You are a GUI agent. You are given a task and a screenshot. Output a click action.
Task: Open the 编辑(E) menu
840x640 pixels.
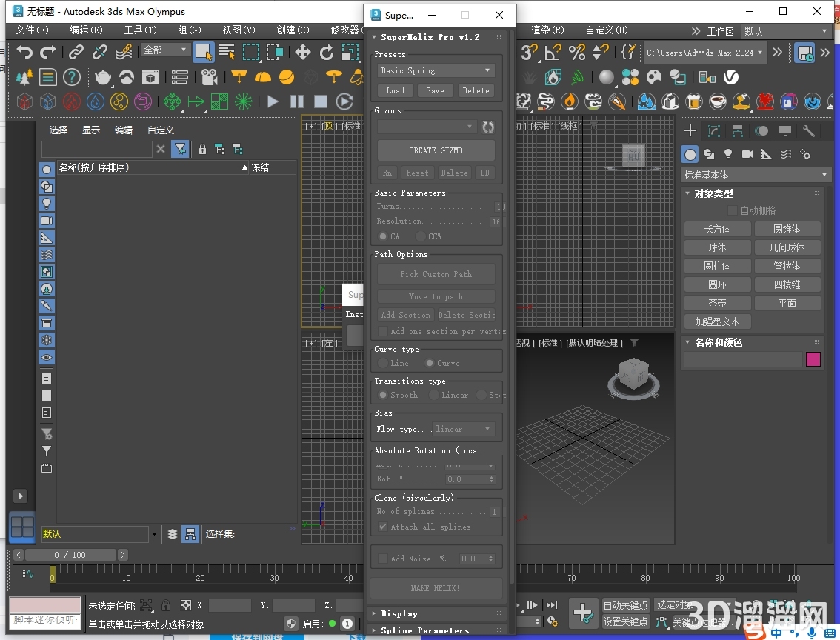pos(86,30)
